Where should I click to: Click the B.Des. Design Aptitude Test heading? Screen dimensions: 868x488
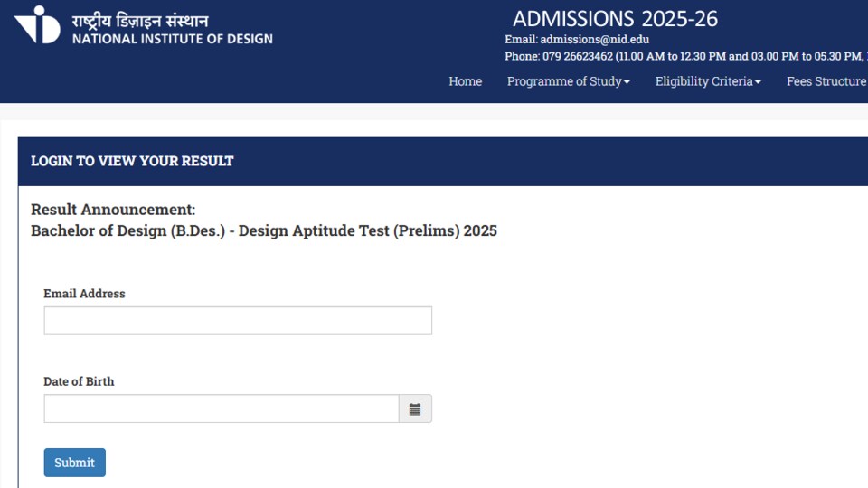point(264,230)
